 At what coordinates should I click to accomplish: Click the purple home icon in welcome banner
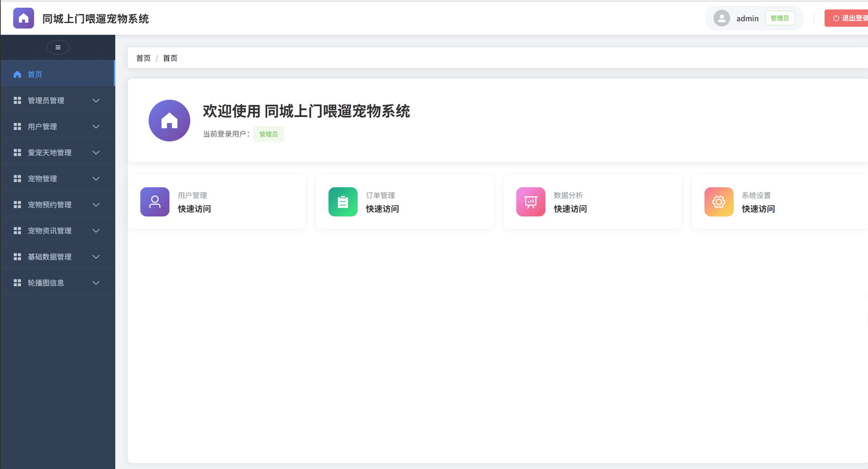tap(169, 120)
